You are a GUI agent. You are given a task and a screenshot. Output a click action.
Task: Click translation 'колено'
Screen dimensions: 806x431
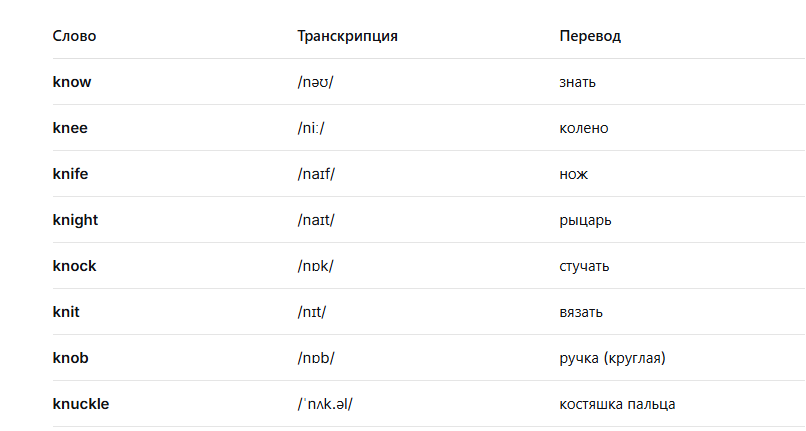(x=584, y=128)
